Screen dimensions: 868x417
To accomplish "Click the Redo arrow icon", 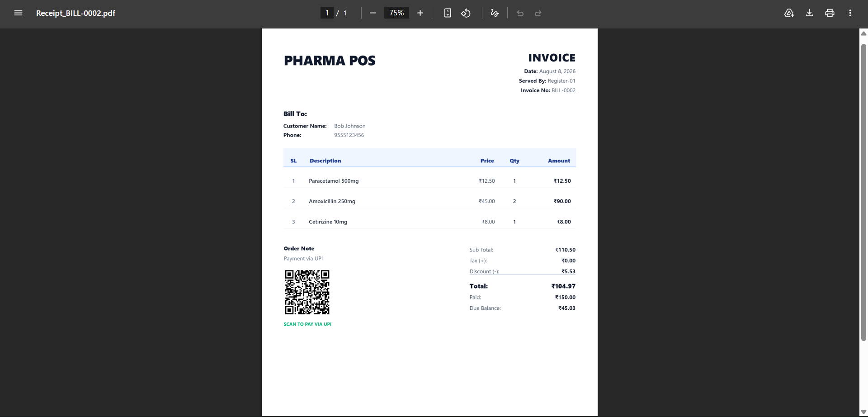I will click(x=538, y=13).
